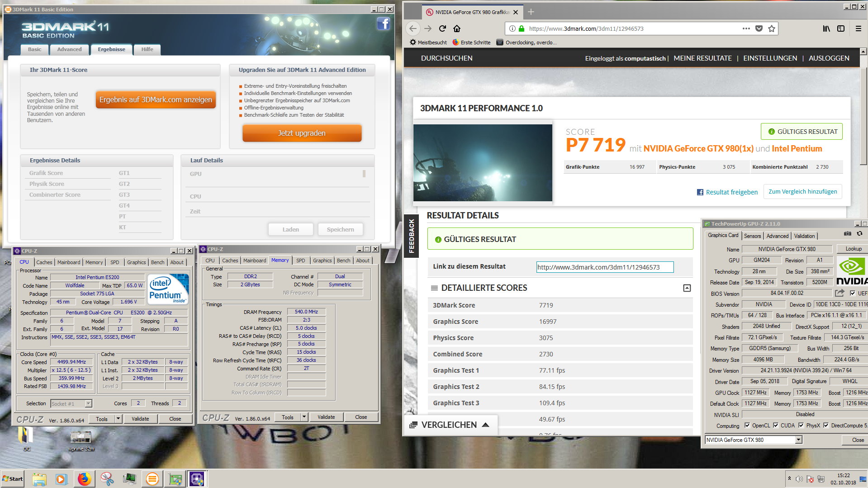This screenshot has width=868, height=488.
Task: Click the GPU-Z BIOS export share icon
Action: (840, 293)
